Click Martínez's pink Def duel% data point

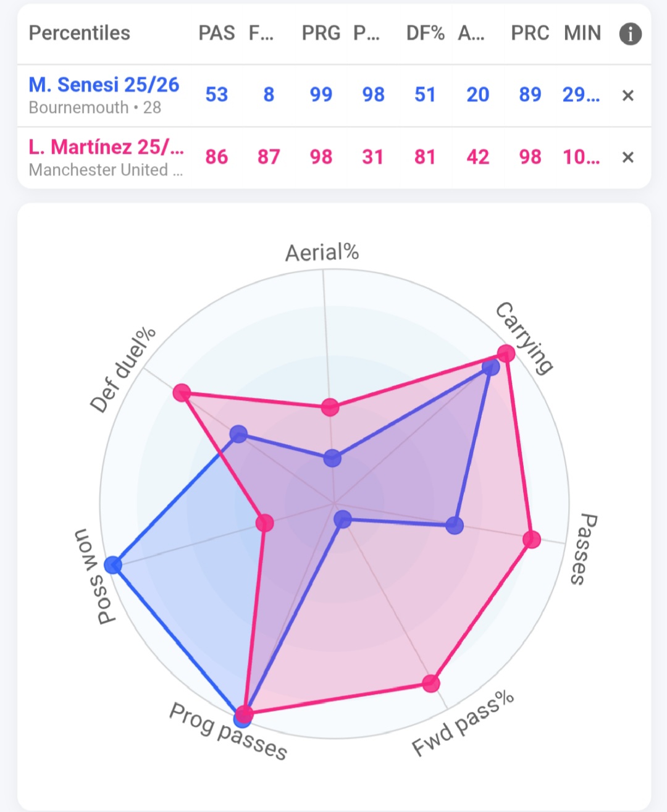[182, 393]
